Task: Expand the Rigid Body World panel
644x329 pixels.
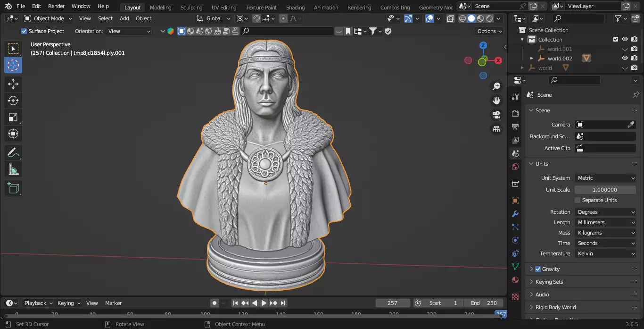Action: [x=555, y=307]
